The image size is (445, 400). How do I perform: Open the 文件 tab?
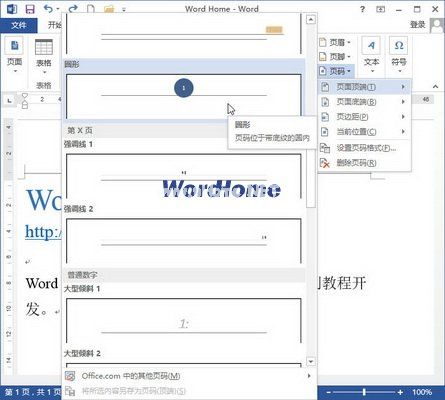[19, 25]
